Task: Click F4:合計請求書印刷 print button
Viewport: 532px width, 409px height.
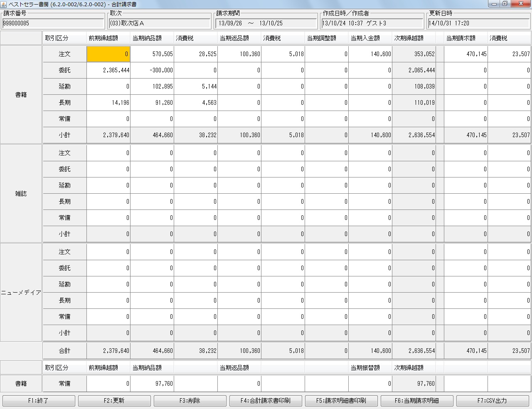Action: [265, 401]
